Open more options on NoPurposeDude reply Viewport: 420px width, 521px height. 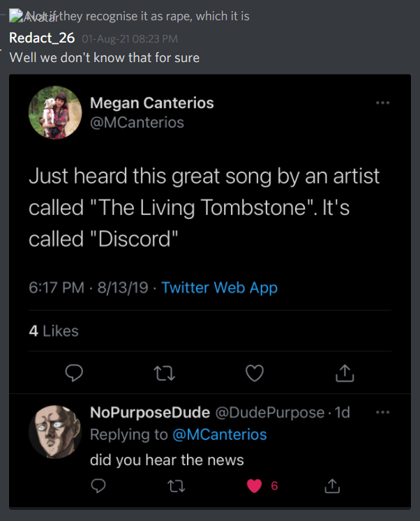tap(382, 412)
